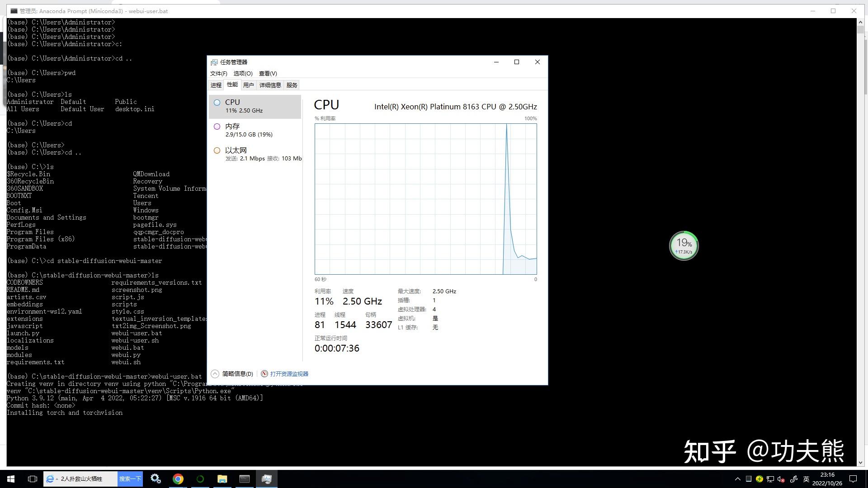This screenshot has width=868, height=488.
Task: Select the 内存 memory entry in sidebar
Action: (x=255, y=130)
